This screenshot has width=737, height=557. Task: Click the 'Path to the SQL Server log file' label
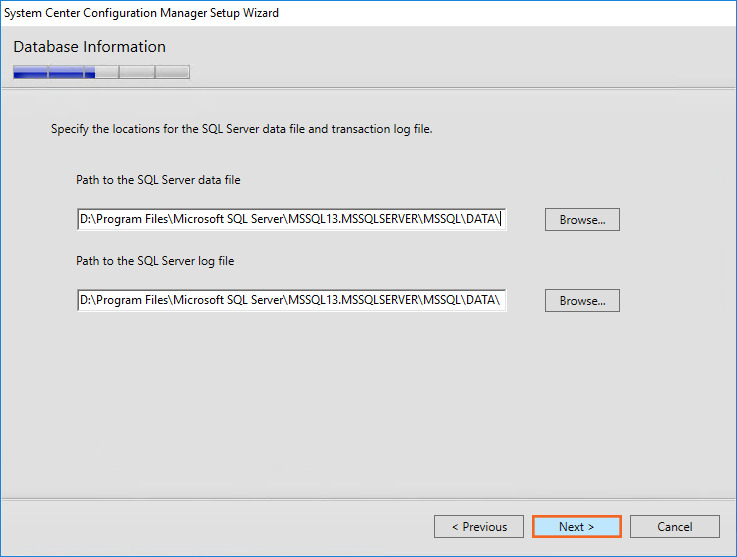(155, 261)
